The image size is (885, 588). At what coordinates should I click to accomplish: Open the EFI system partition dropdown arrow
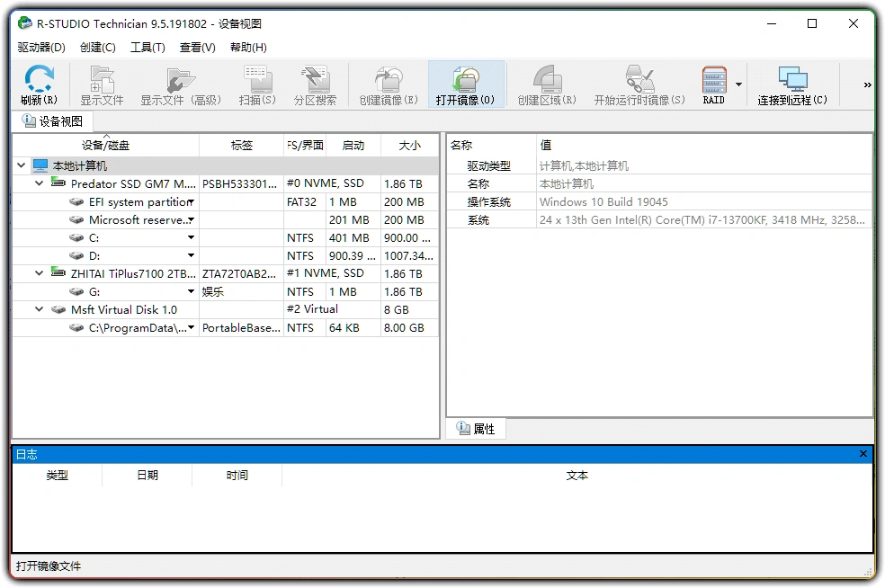192,201
